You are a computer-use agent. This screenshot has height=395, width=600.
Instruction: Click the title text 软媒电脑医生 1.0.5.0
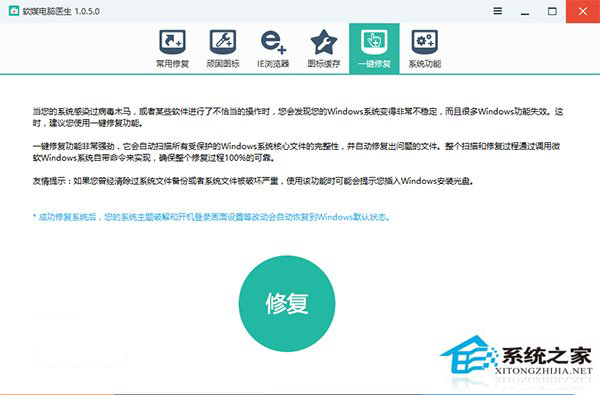coord(61,11)
